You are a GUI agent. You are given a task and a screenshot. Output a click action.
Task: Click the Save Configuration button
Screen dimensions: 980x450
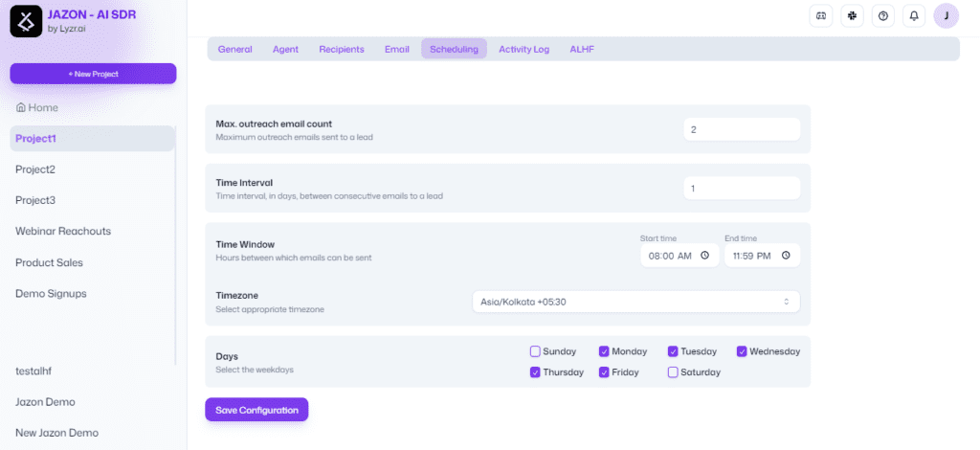256,410
